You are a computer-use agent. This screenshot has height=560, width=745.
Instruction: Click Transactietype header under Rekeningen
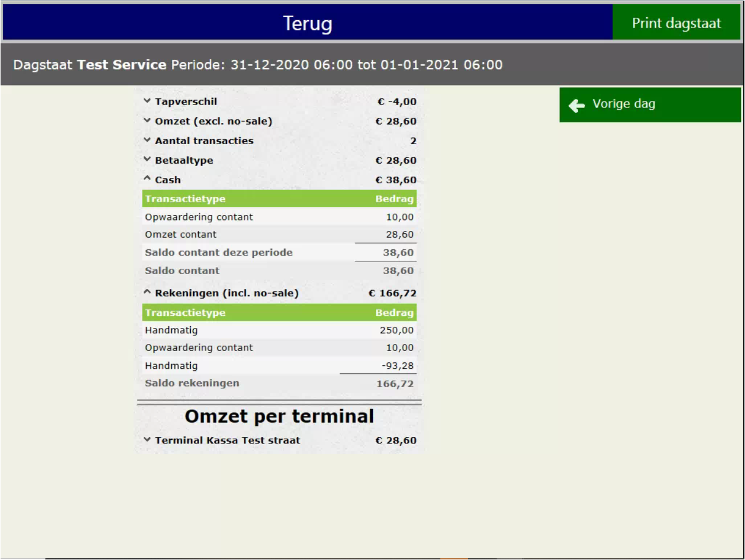[x=185, y=312]
